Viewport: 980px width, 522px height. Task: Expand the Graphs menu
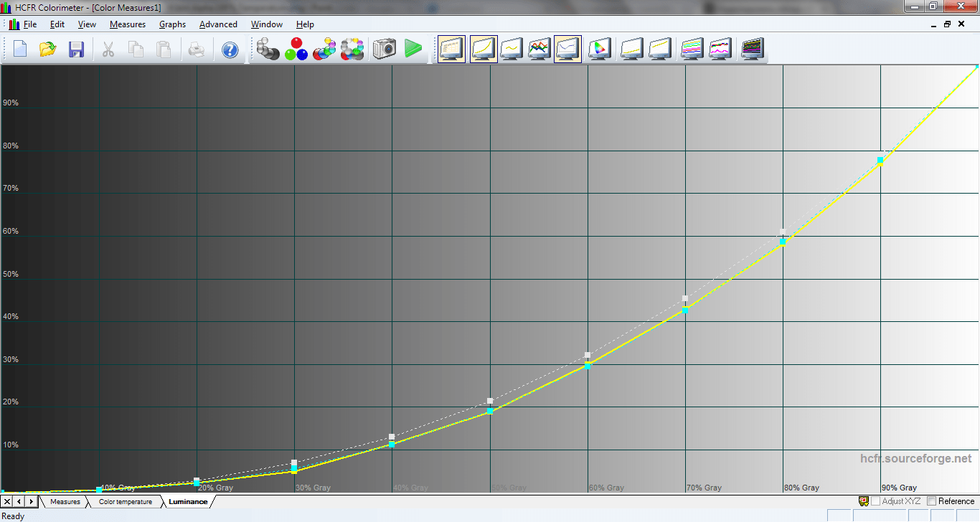pyautogui.click(x=172, y=24)
